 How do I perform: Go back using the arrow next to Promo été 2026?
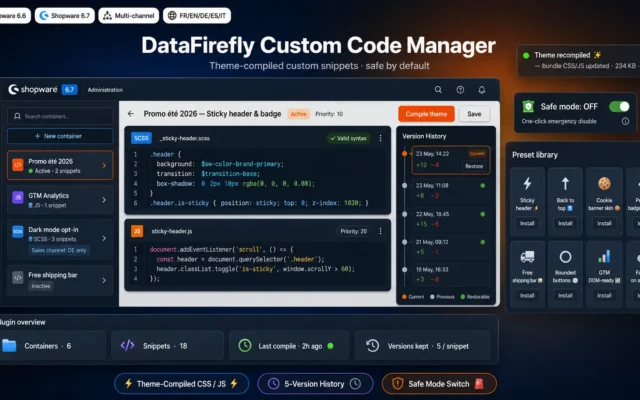click(x=131, y=114)
